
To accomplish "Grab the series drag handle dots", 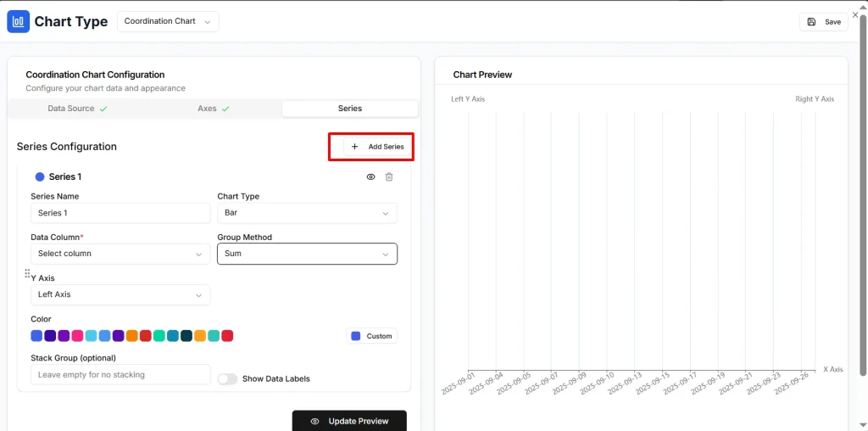I will [27, 274].
